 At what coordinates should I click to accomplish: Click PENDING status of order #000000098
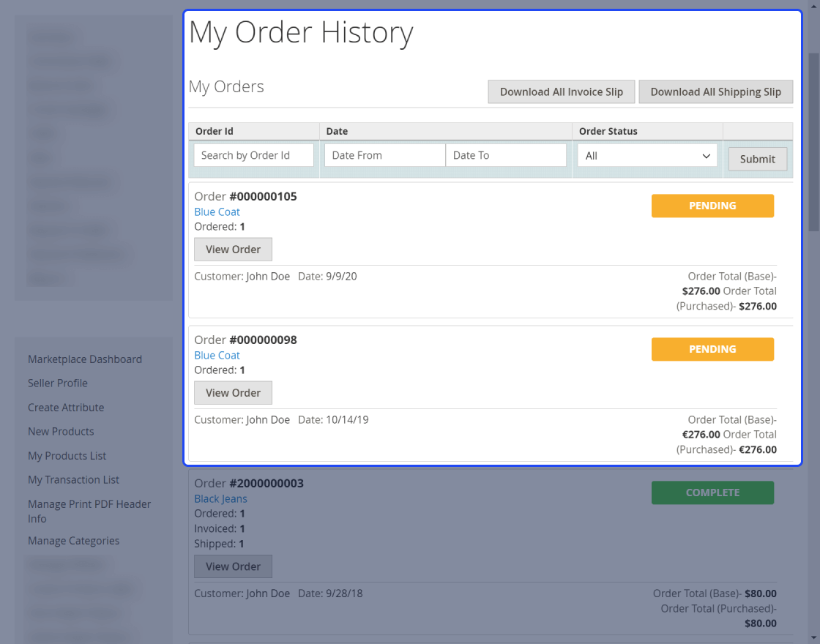[x=712, y=349]
